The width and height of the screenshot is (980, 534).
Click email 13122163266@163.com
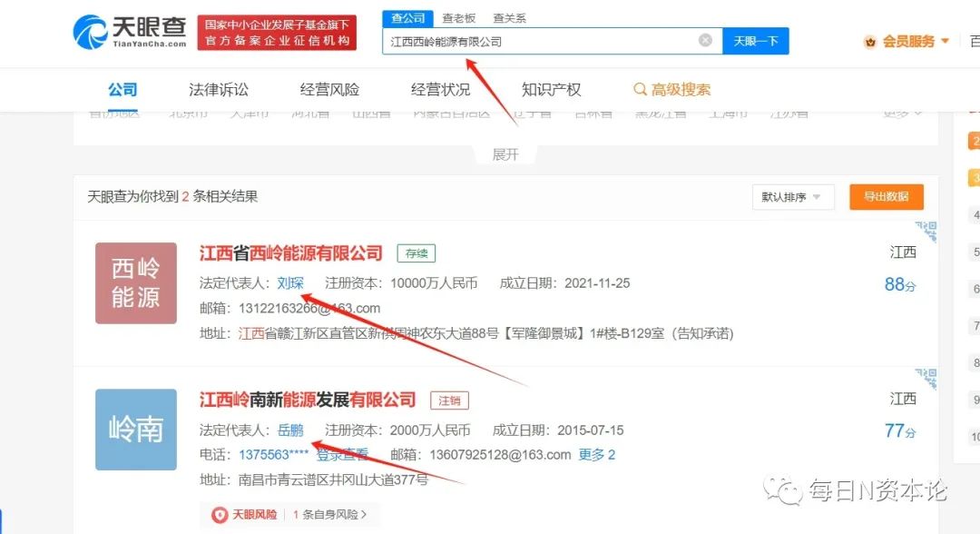(x=309, y=308)
